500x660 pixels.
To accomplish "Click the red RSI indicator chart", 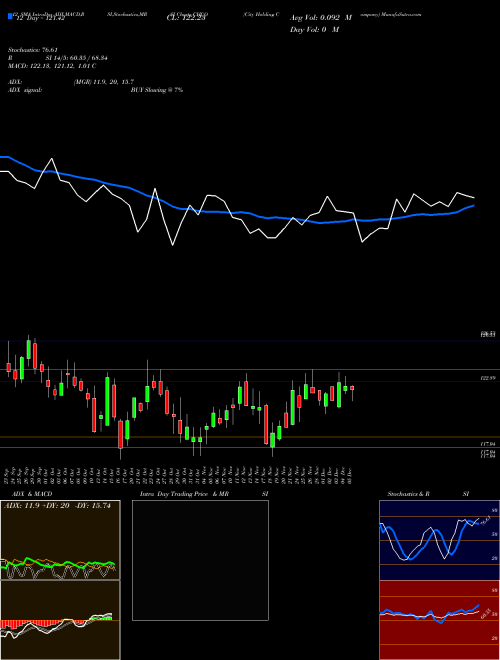I will [x=439, y=620].
